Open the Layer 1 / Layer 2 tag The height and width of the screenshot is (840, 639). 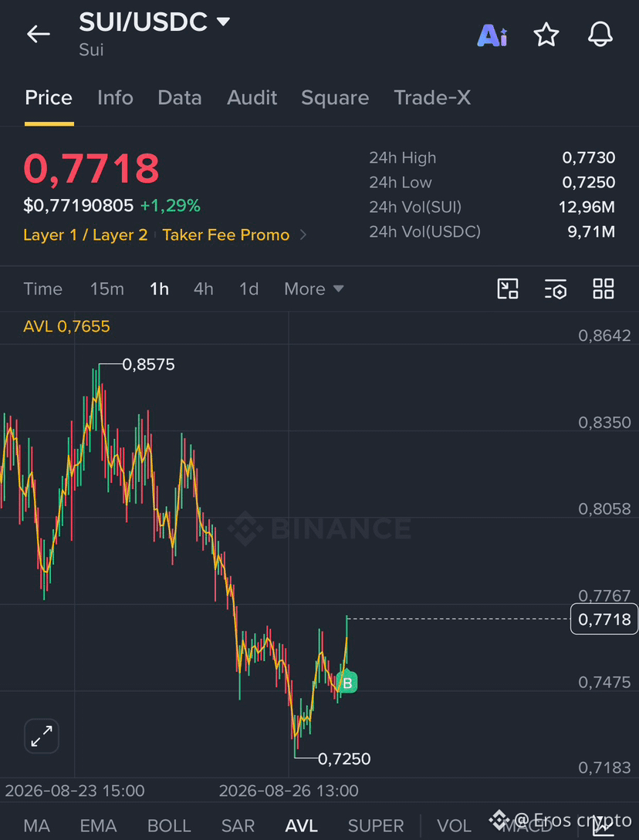click(x=85, y=234)
